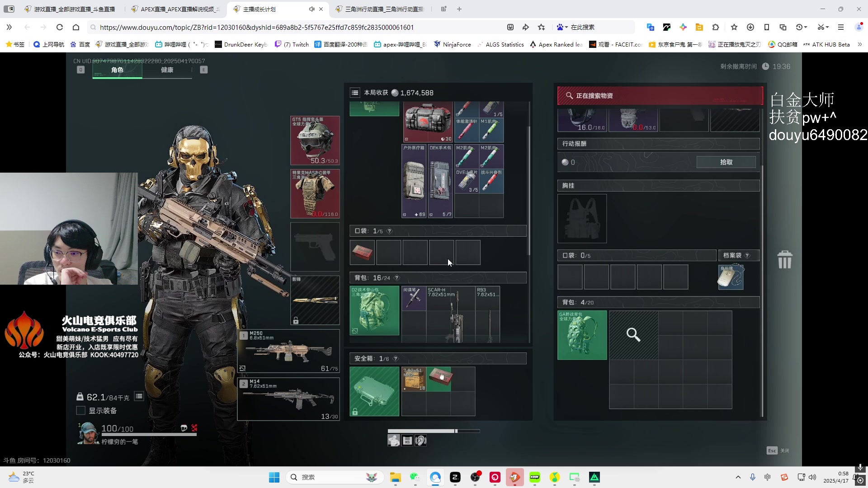Open the browser hamburger menu
868x488 pixels.
(x=841, y=27)
